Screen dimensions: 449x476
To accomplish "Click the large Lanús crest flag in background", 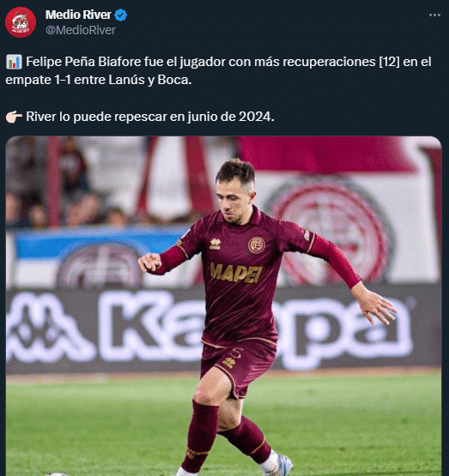I will [330, 230].
